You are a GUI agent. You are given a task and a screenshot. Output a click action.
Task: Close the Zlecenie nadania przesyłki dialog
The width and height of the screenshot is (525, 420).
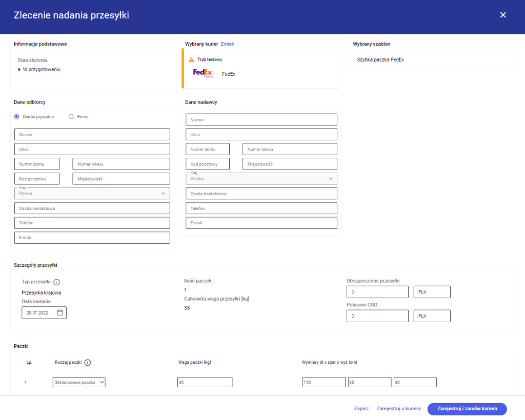pyautogui.click(x=502, y=15)
